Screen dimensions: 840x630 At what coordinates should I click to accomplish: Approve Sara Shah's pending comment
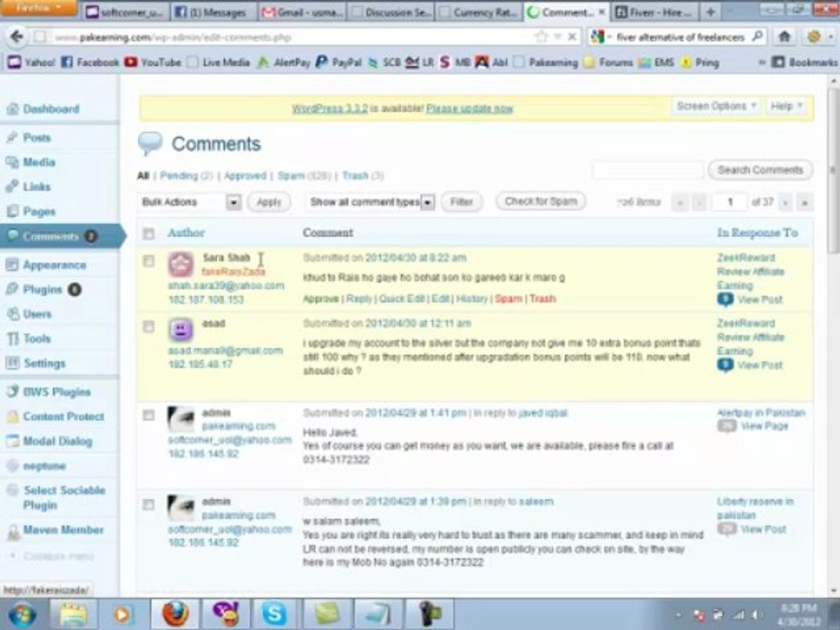(x=320, y=299)
